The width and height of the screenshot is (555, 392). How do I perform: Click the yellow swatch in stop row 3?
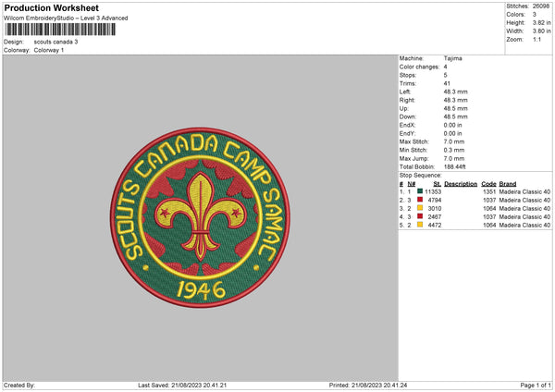point(420,208)
